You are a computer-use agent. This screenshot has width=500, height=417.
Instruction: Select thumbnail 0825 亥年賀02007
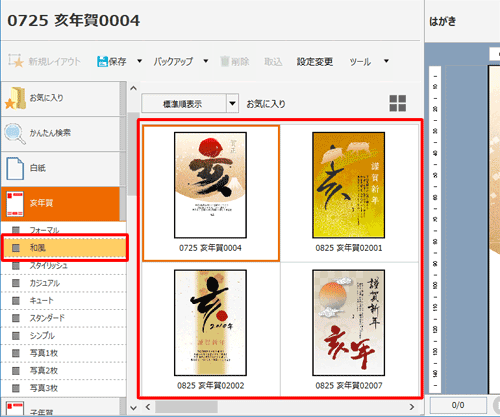349,329
